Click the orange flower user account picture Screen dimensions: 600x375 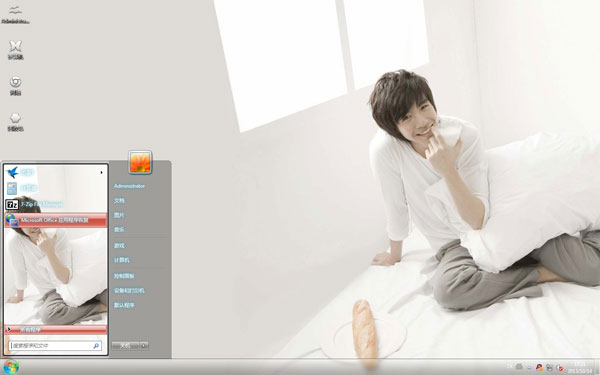pyautogui.click(x=140, y=163)
